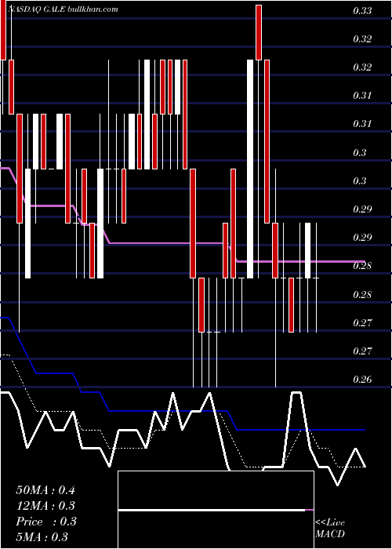The height and width of the screenshot is (549, 392).
Task: Click the 0.33 price axis label
Action: click(x=362, y=11)
